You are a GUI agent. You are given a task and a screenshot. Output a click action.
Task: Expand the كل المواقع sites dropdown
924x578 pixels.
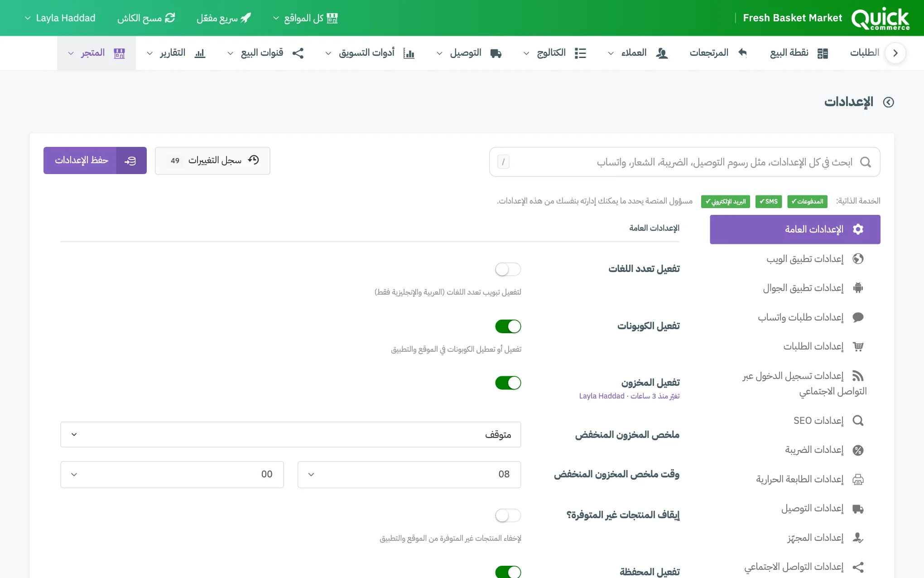306,18
